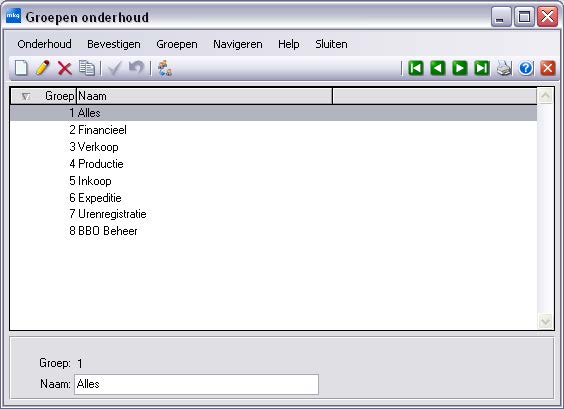Click the red X delete icon
The height and width of the screenshot is (409, 564).
click(x=65, y=68)
